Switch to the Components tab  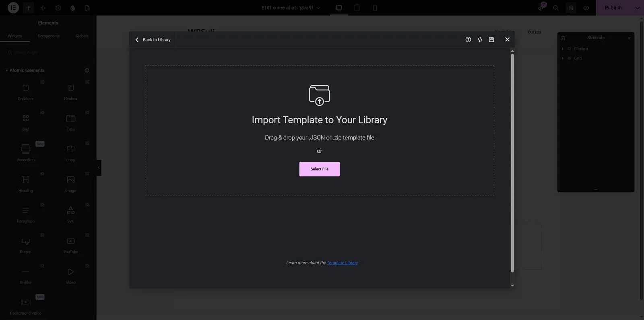pyautogui.click(x=49, y=36)
